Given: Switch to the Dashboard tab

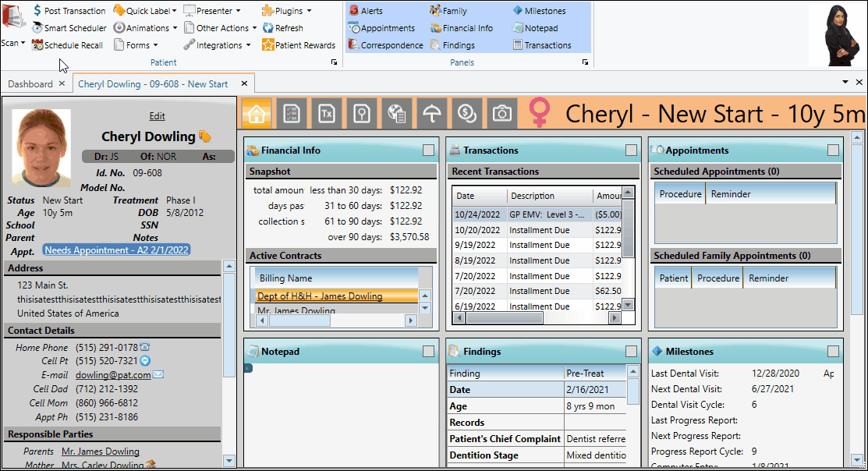Looking at the screenshot, I should 30,84.
